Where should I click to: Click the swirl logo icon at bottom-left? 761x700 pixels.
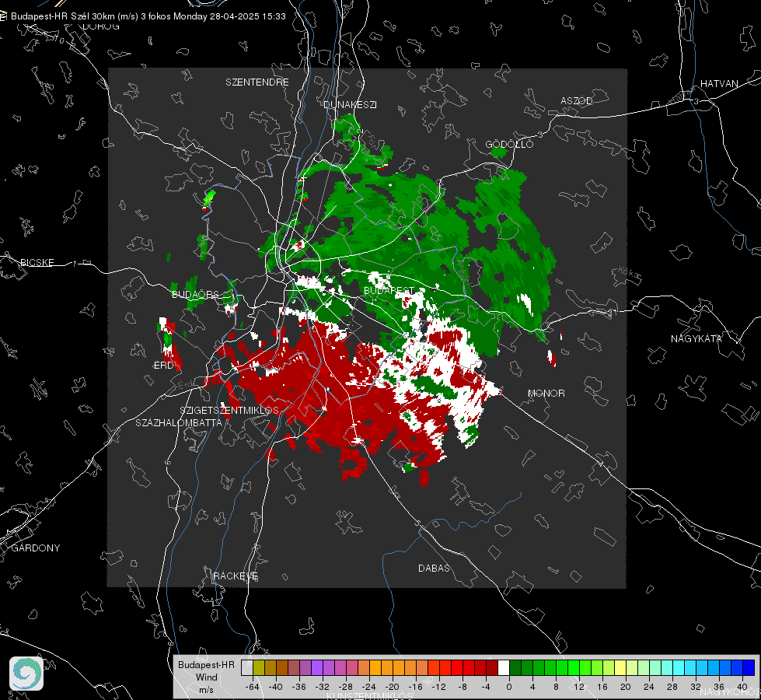[26, 674]
